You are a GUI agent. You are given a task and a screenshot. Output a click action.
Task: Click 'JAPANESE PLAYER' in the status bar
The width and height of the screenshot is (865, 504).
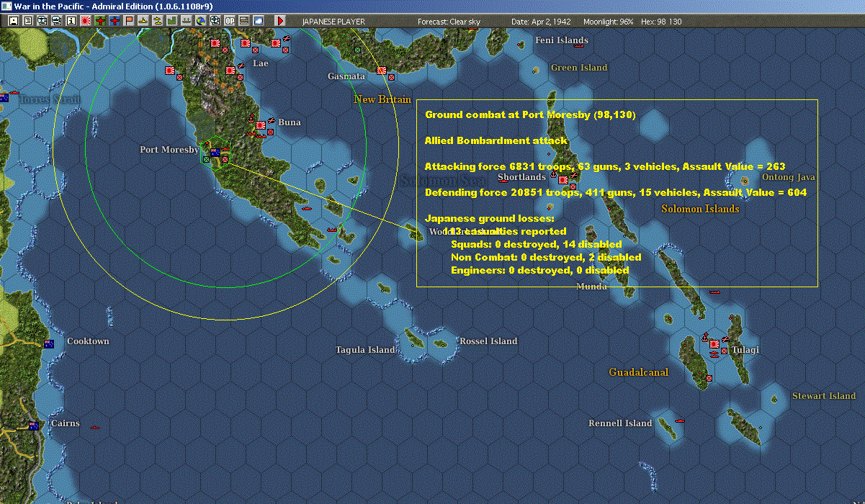[x=333, y=22]
